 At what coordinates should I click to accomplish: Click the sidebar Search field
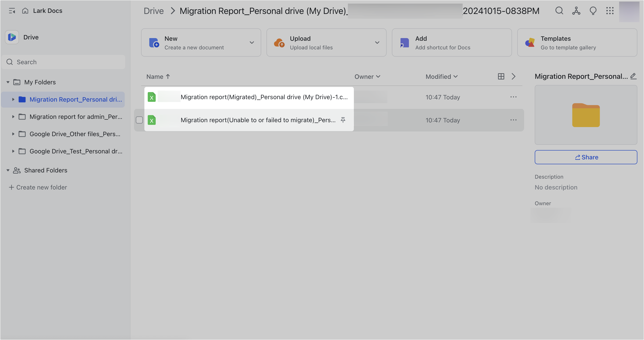coord(63,62)
